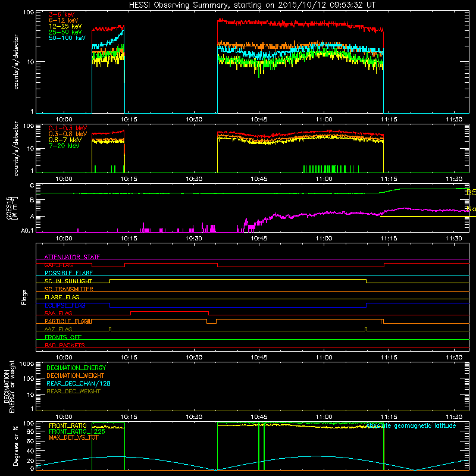The image size is (476, 476).
Task: Select the 6-12 keV legend label
Action: [63, 20]
